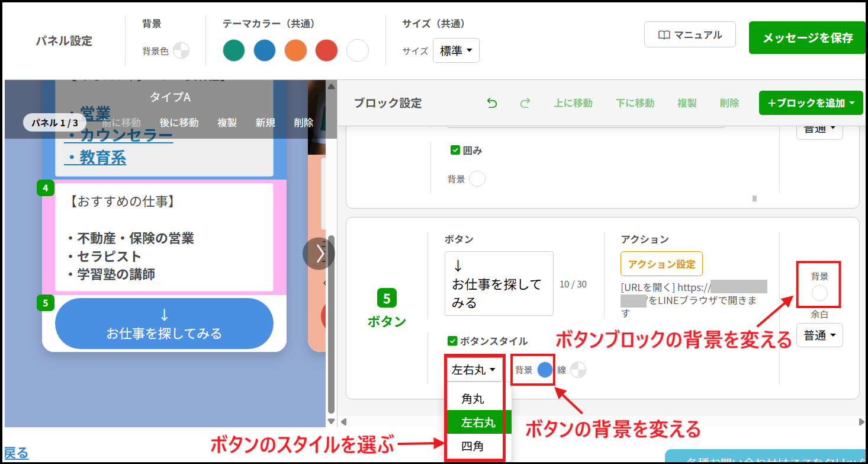Select the white theme color
Viewport: 868px width, 464px height.
357,51
